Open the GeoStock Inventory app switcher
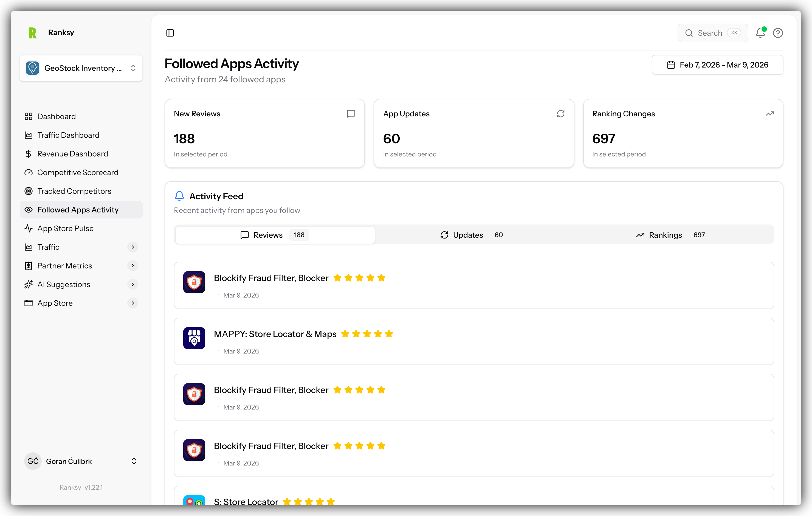Image resolution: width=812 pixels, height=516 pixels. pos(81,68)
